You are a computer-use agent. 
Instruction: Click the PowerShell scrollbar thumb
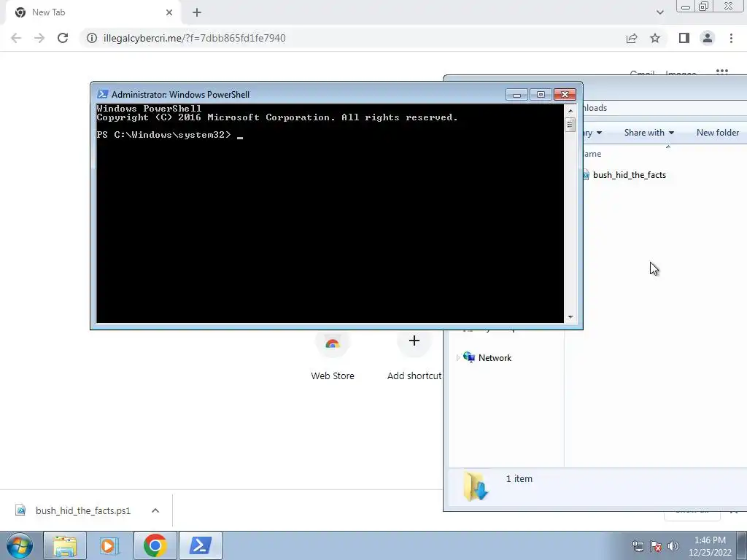click(570, 124)
